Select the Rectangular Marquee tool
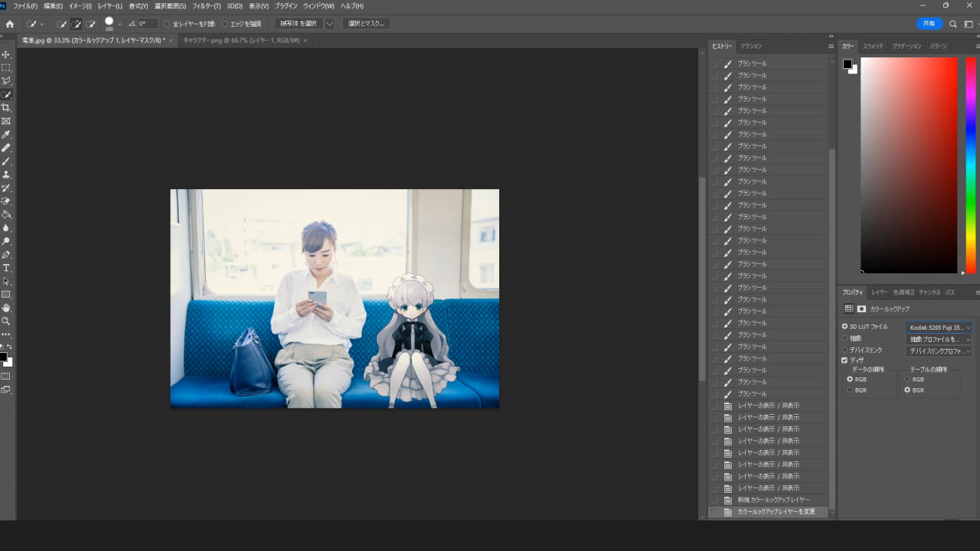 point(6,67)
